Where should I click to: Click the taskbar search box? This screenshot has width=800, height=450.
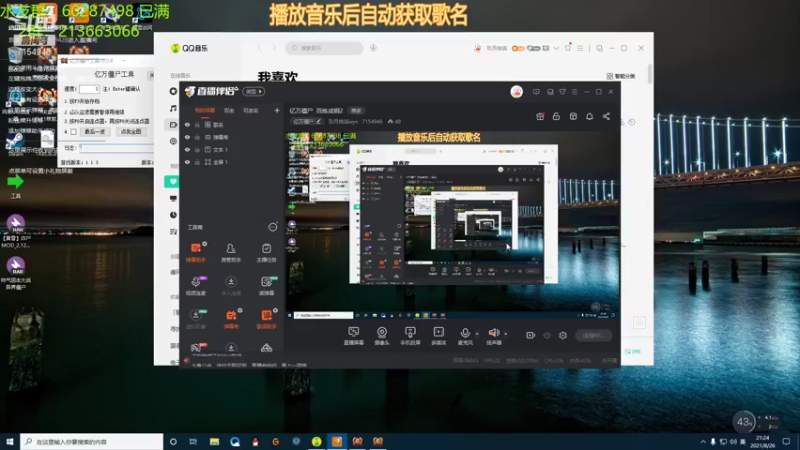92,441
